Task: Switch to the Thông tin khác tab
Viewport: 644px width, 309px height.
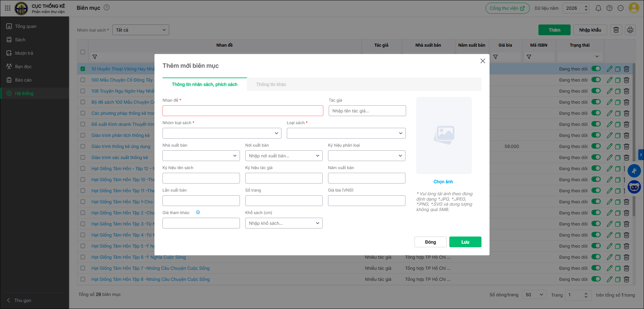Action: (x=271, y=85)
